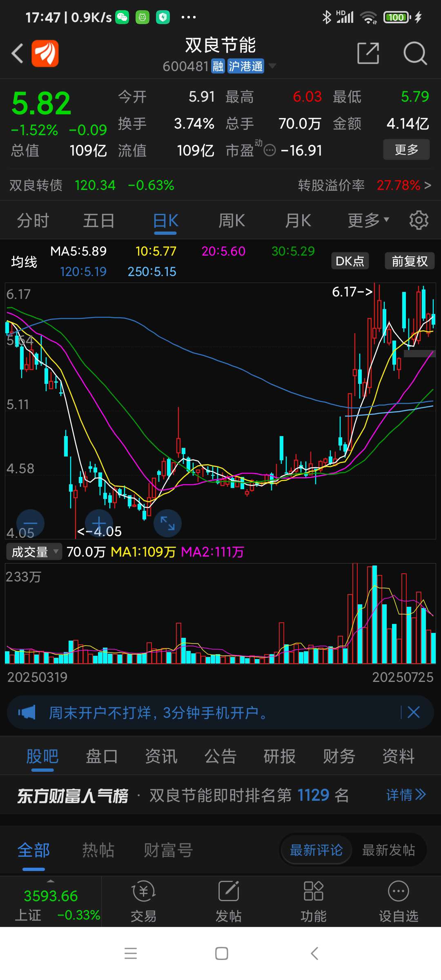Tap the share export icon
Viewport: 441px width, 980px height.
click(x=368, y=53)
